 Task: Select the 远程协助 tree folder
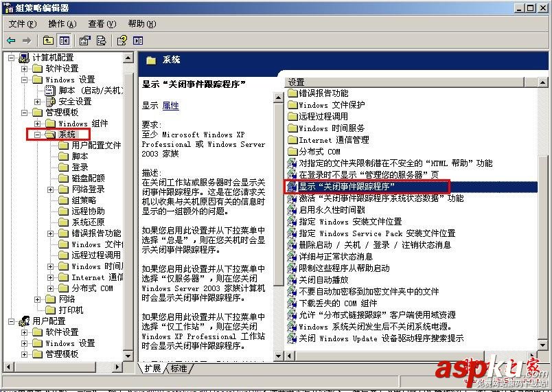[88, 211]
